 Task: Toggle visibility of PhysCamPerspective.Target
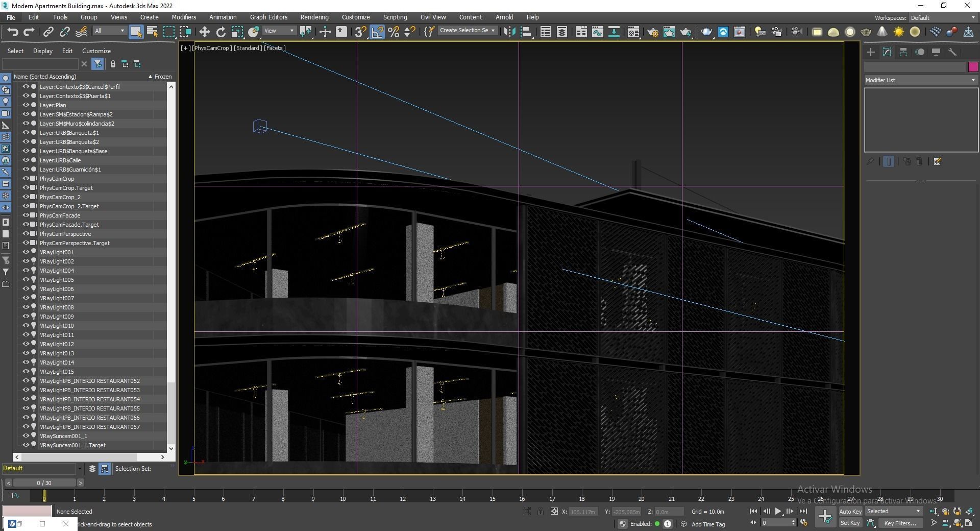tap(26, 243)
